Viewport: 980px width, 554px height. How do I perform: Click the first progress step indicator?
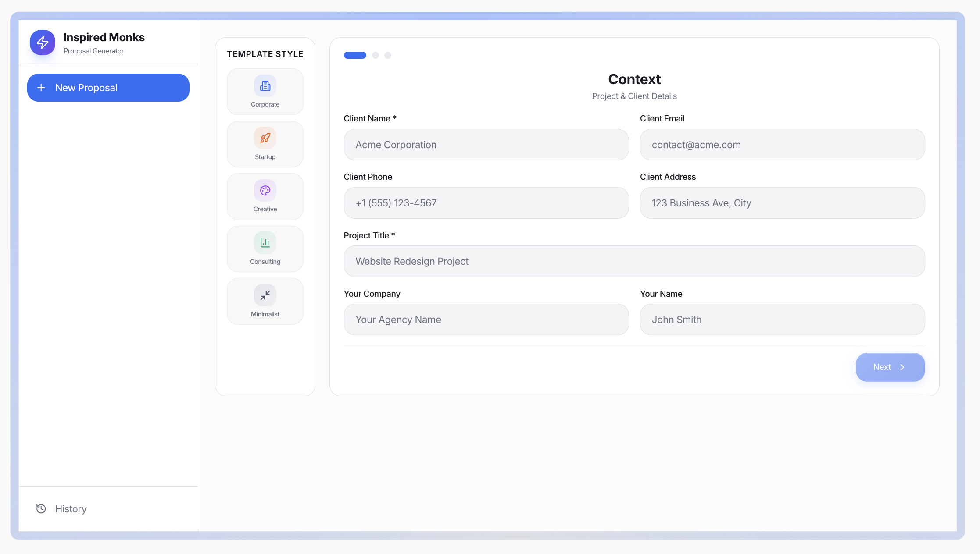click(x=354, y=55)
